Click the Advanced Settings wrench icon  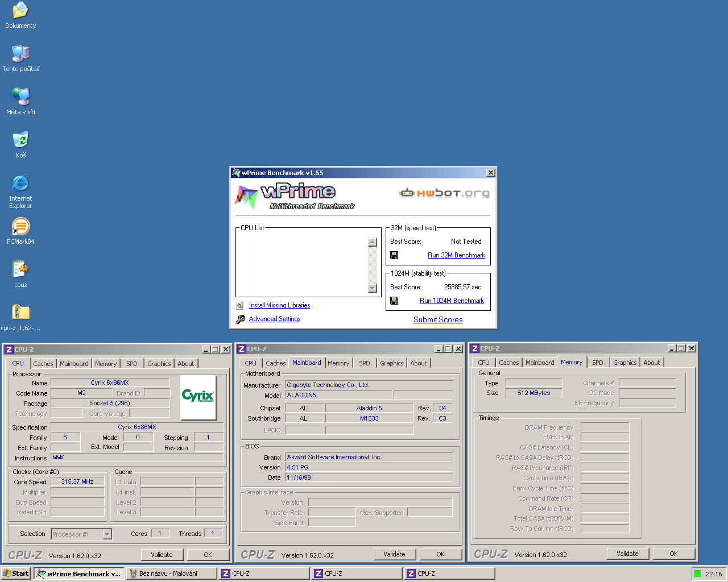coord(240,319)
